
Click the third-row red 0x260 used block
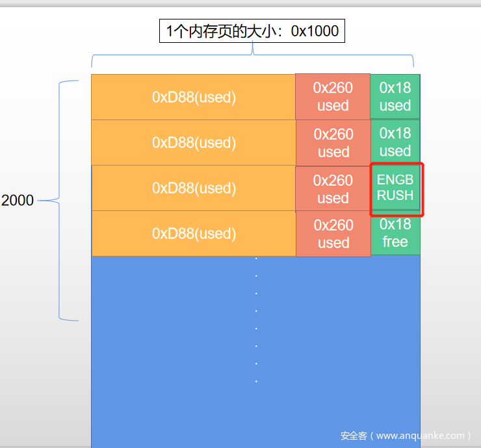(333, 188)
